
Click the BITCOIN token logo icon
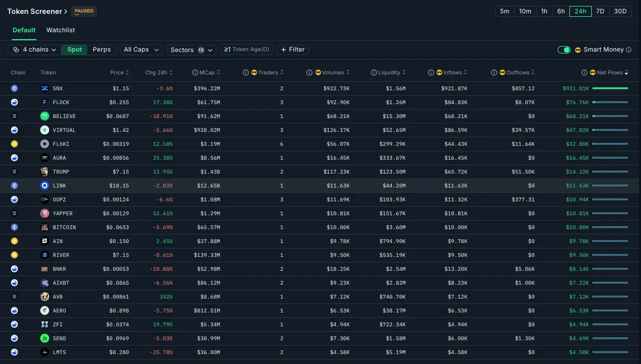tap(45, 227)
